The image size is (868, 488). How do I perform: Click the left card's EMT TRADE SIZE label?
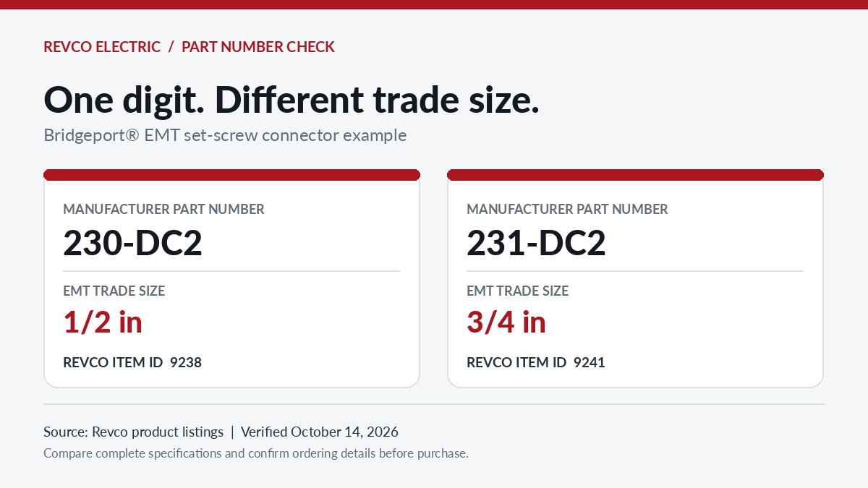tap(114, 291)
